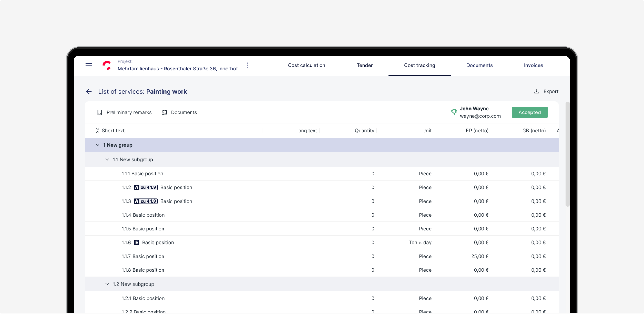
Task: Click the Piece unit in row 1.1.4
Action: click(425, 215)
